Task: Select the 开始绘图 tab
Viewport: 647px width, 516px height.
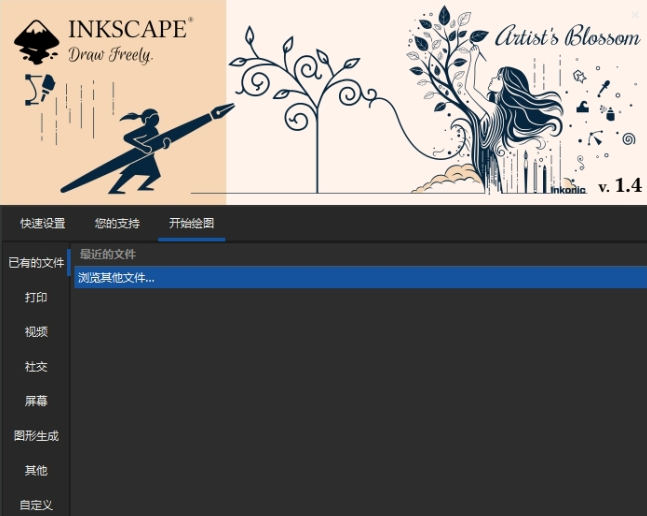Action: [191, 223]
